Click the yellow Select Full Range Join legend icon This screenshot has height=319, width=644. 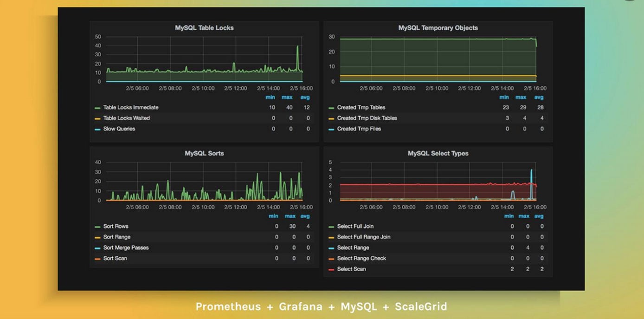click(x=330, y=237)
